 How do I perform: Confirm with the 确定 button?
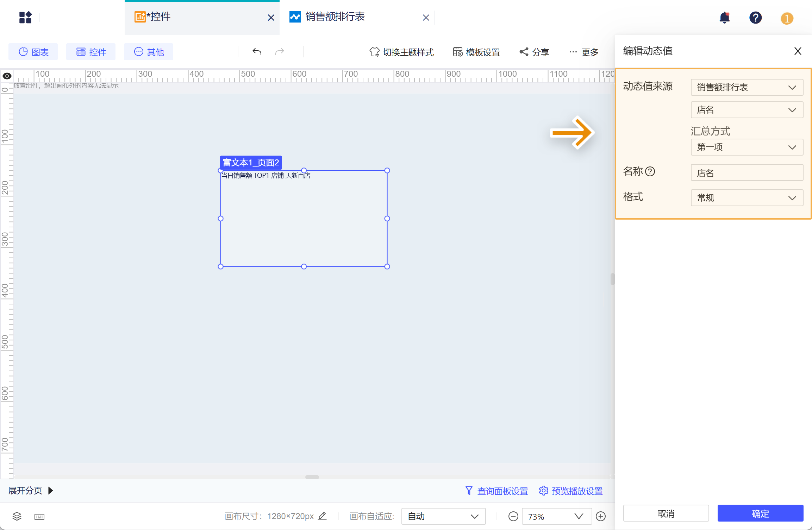(x=760, y=513)
